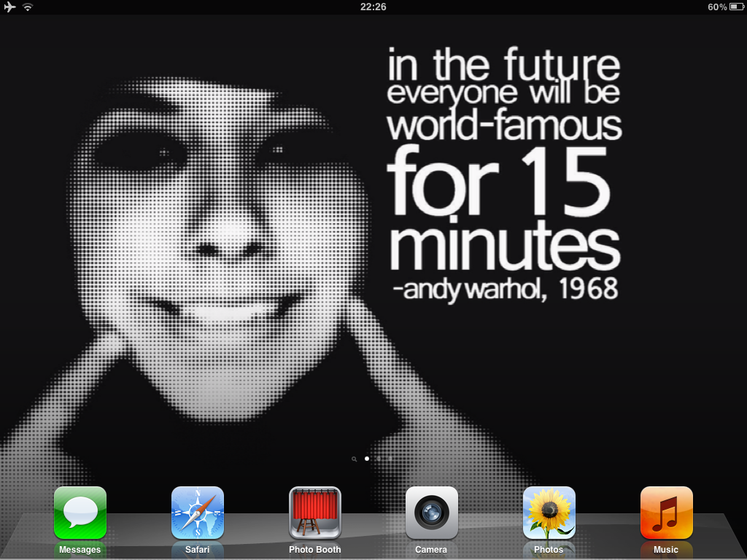Viewport: 747px width, 560px height.
Task: Open the Photos sunflower app
Action: click(549, 513)
